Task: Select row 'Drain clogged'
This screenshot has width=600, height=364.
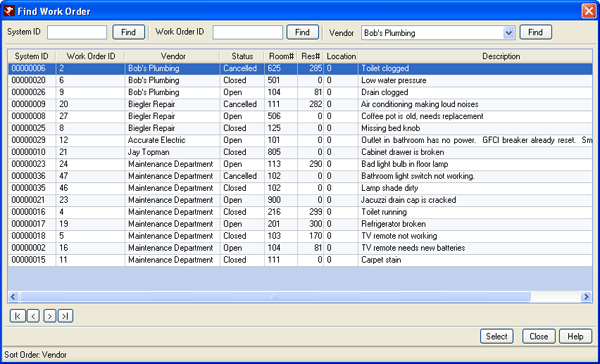Action: [300, 92]
